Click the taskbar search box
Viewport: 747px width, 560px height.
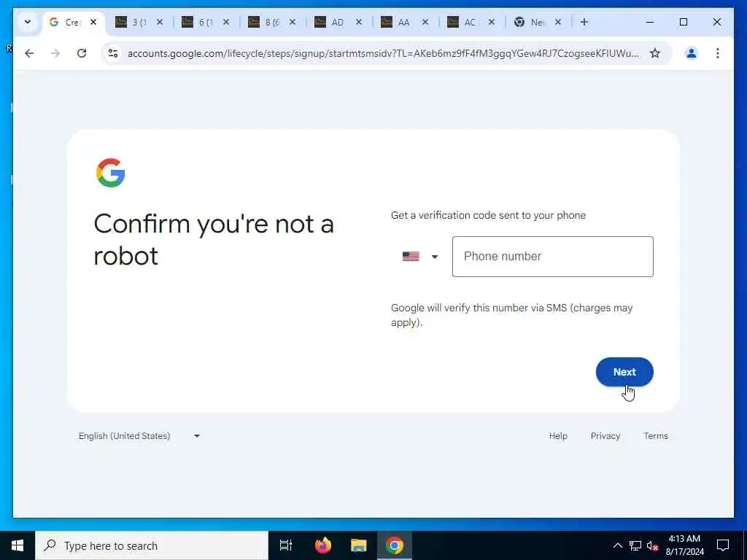pos(152,545)
